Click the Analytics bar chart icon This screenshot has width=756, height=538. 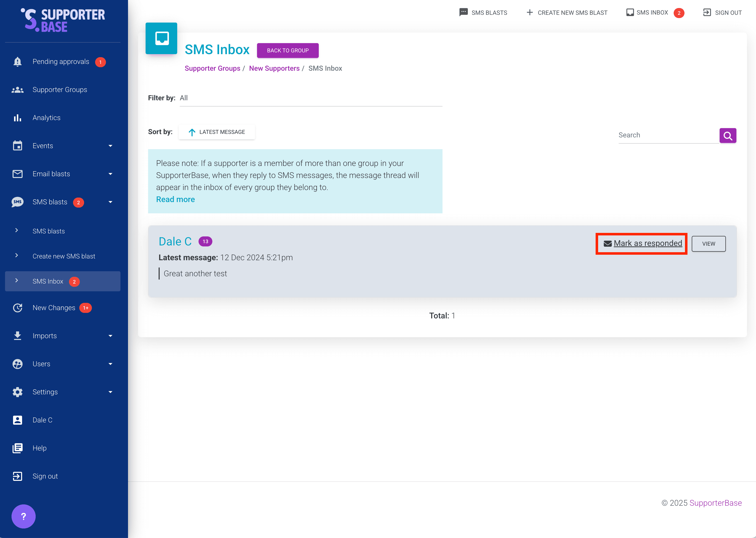tap(17, 118)
